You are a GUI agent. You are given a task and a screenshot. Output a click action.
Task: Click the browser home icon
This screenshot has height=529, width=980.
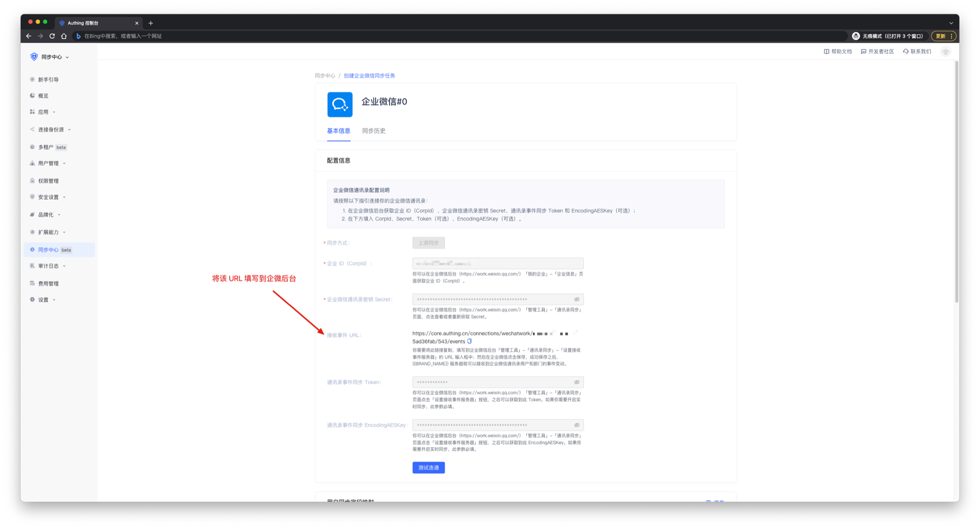pyautogui.click(x=64, y=36)
